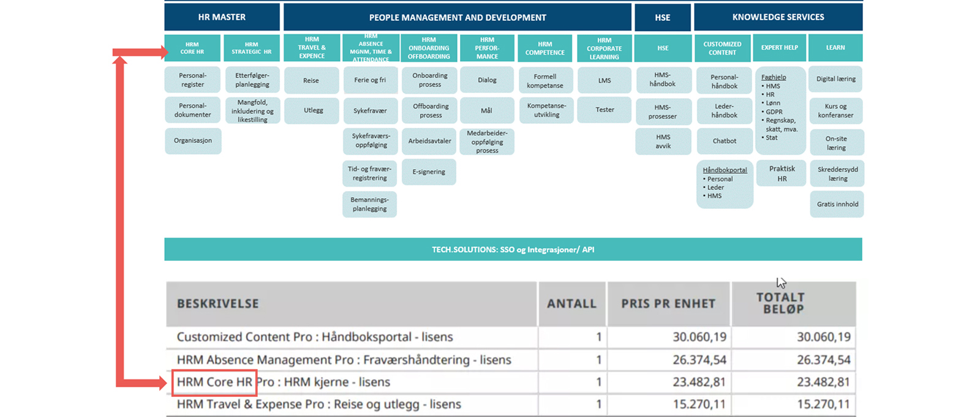The width and height of the screenshot is (980, 417).
Task: Click the HRM TRAVEL & EXPENCE tile
Action: tap(312, 48)
